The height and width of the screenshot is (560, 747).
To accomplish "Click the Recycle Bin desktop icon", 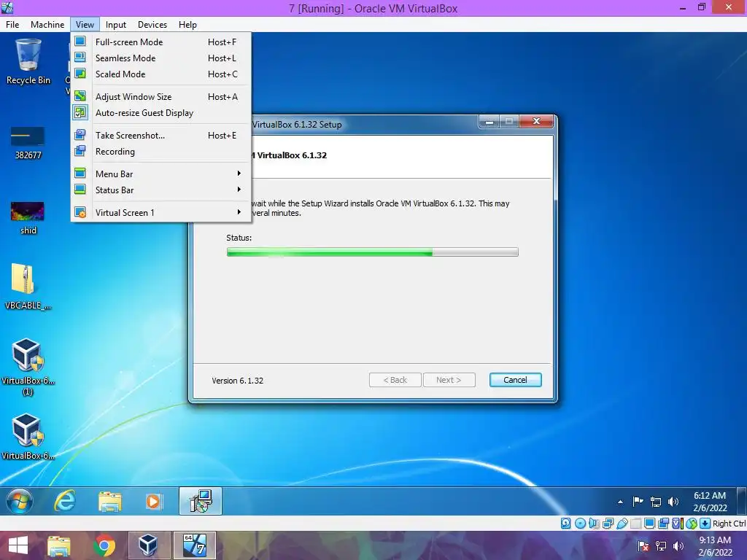I will (x=28, y=62).
